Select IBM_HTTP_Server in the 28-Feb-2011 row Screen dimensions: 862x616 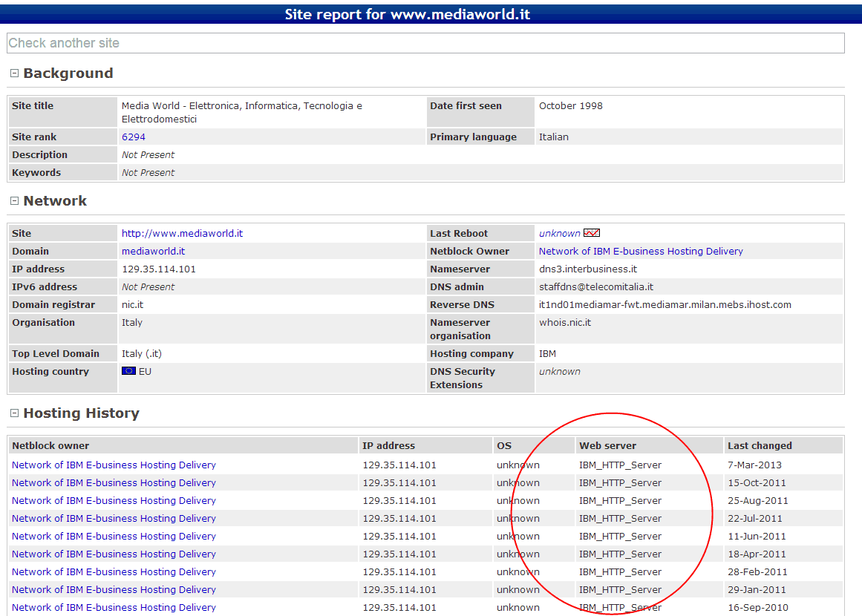pos(620,571)
